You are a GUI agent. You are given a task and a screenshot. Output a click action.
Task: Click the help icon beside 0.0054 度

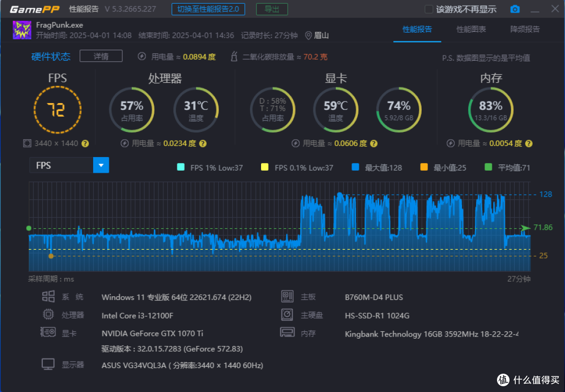coord(528,143)
